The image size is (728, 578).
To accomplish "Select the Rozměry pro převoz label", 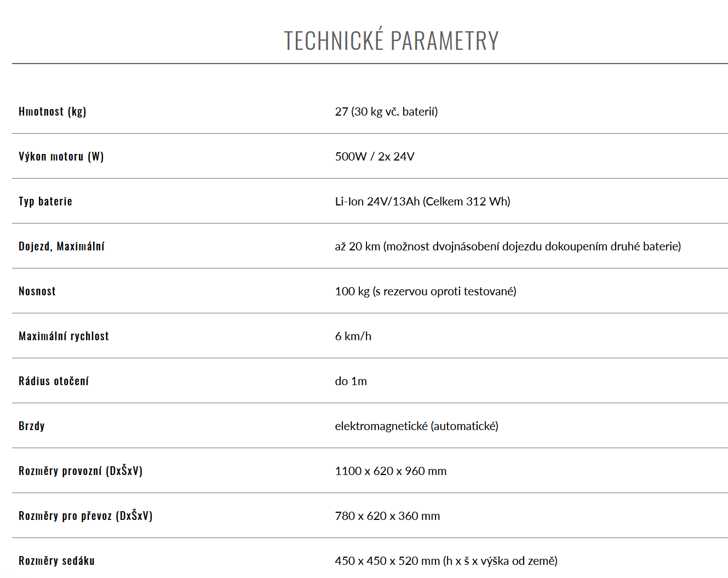I will tap(85, 516).
